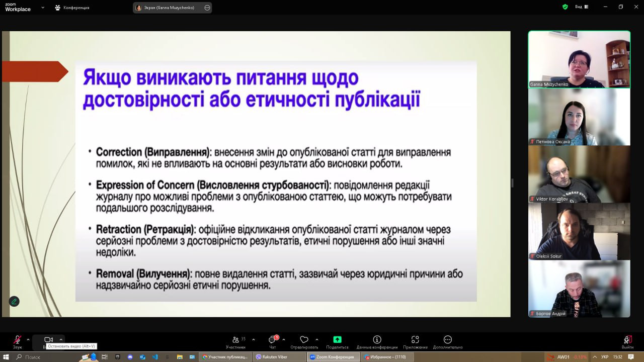
Task: Switch to the Zoom Конференция taskbar window
Action: click(332, 356)
